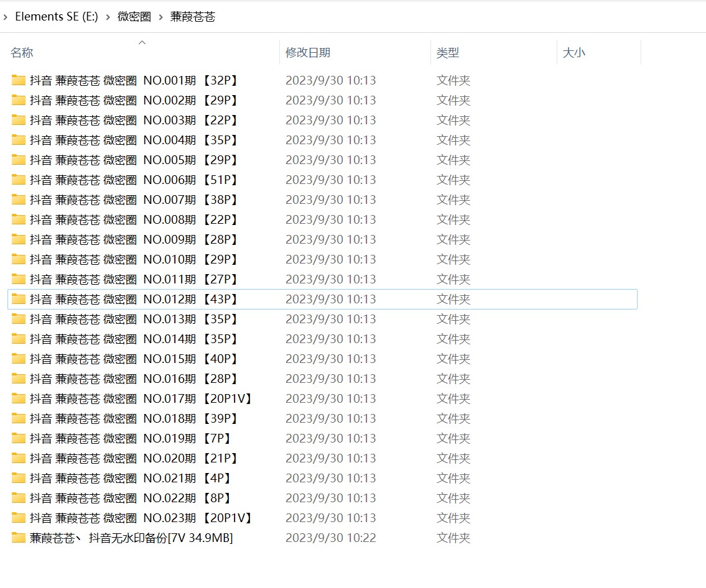
Task: Open the chevron dropdown after Elements SE (E:)
Action: click(x=108, y=17)
